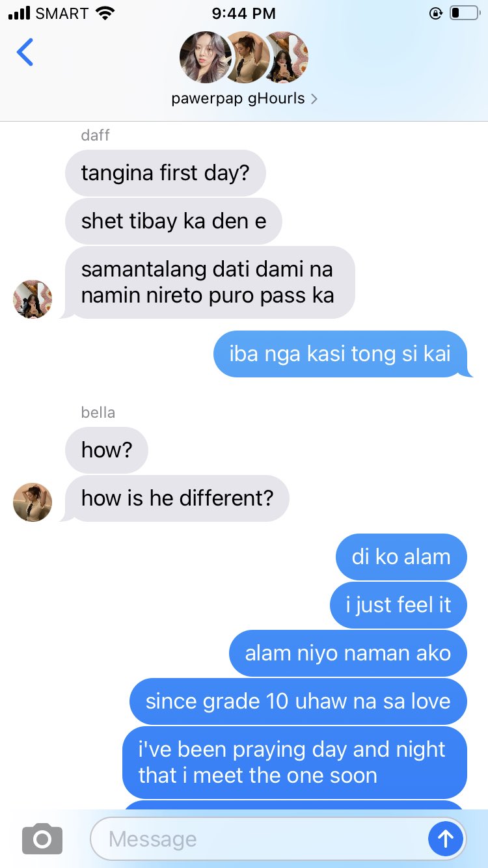The image size is (488, 868).
Task: Tap the 'shet tibay ka den e' bubble
Action: click(x=174, y=221)
